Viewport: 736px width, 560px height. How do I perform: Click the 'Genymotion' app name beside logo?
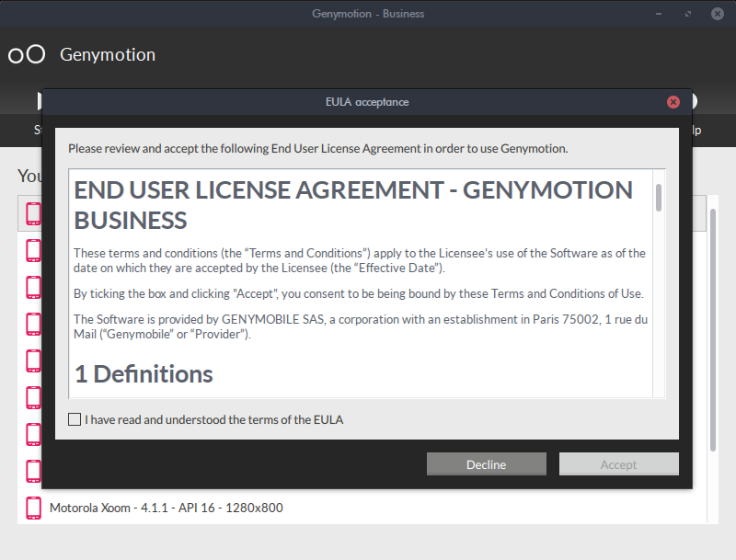tap(108, 54)
